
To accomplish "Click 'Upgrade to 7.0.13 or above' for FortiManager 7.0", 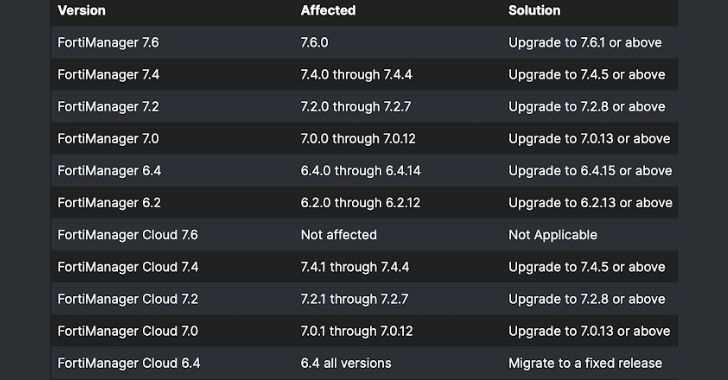I will tap(589, 138).
